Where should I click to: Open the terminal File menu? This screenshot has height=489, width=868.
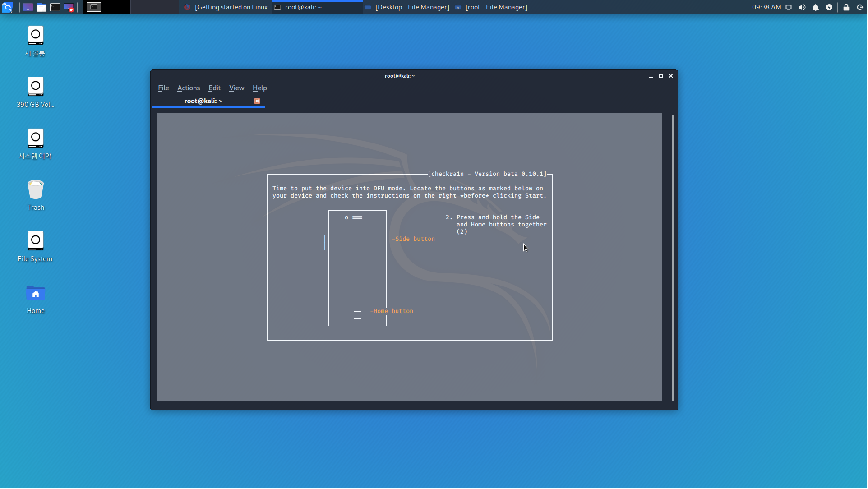tap(163, 88)
